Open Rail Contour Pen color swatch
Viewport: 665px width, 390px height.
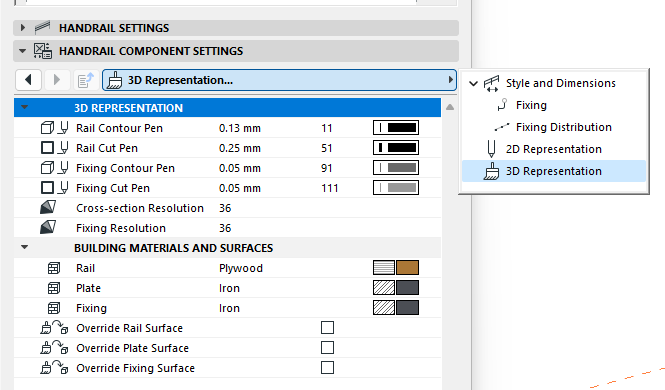(x=396, y=128)
